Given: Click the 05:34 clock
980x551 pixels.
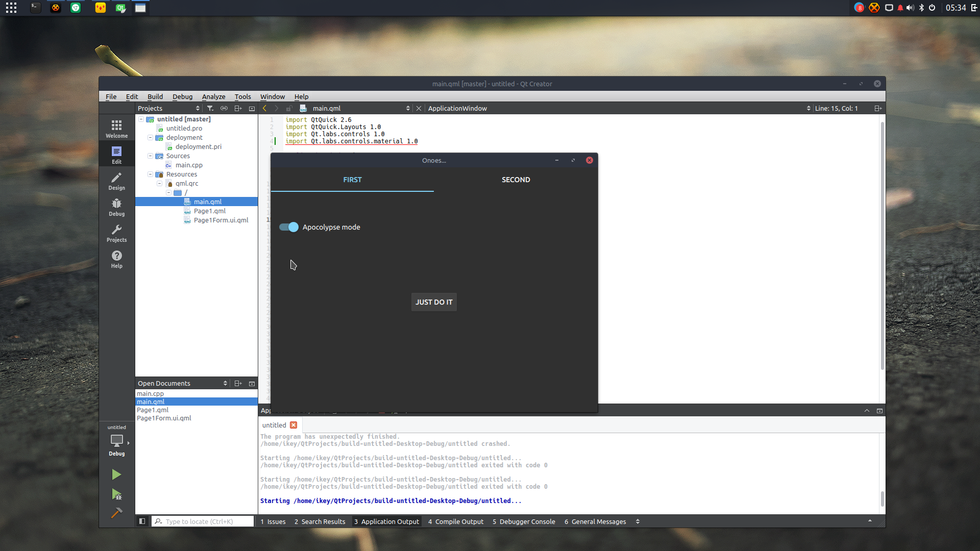Looking at the screenshot, I should [x=955, y=8].
